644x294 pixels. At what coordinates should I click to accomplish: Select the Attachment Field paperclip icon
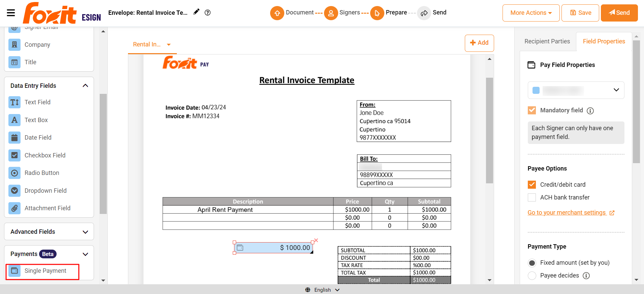(x=14, y=208)
